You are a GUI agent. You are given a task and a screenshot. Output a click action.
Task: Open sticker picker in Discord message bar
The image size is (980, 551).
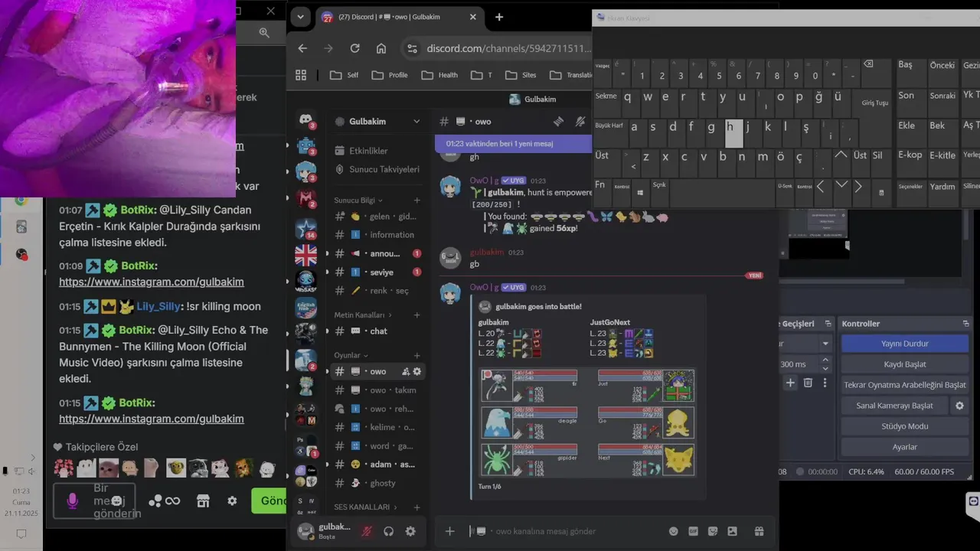click(713, 531)
